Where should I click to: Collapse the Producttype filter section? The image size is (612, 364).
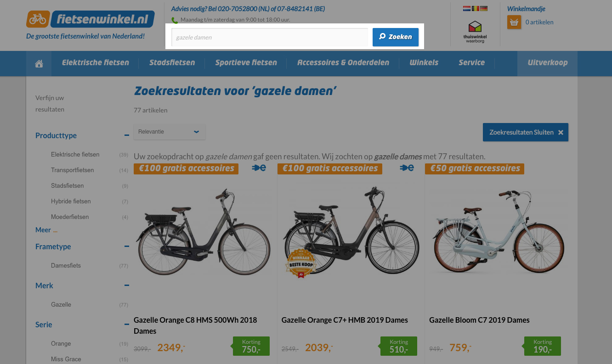(126, 135)
